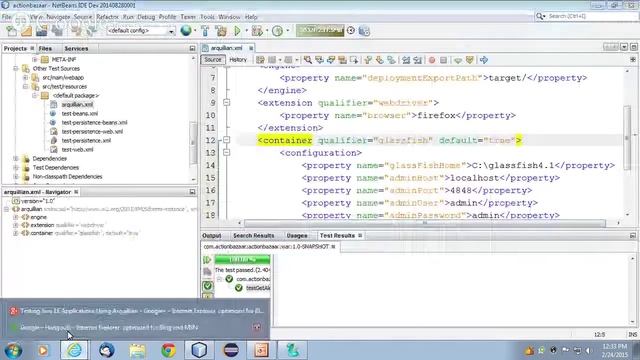Click the browser globe icon in toolbar
640x360 pixels.
tap(186, 31)
